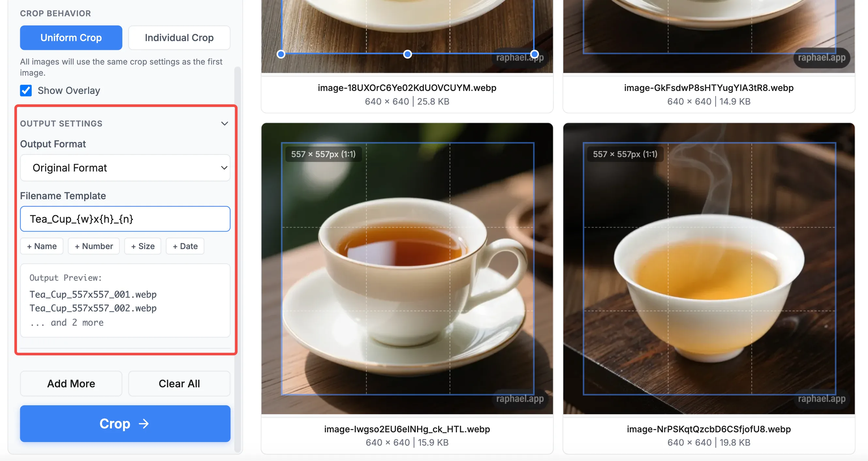This screenshot has width=868, height=461.
Task: Select Uniform Crop mode
Action: (71, 37)
